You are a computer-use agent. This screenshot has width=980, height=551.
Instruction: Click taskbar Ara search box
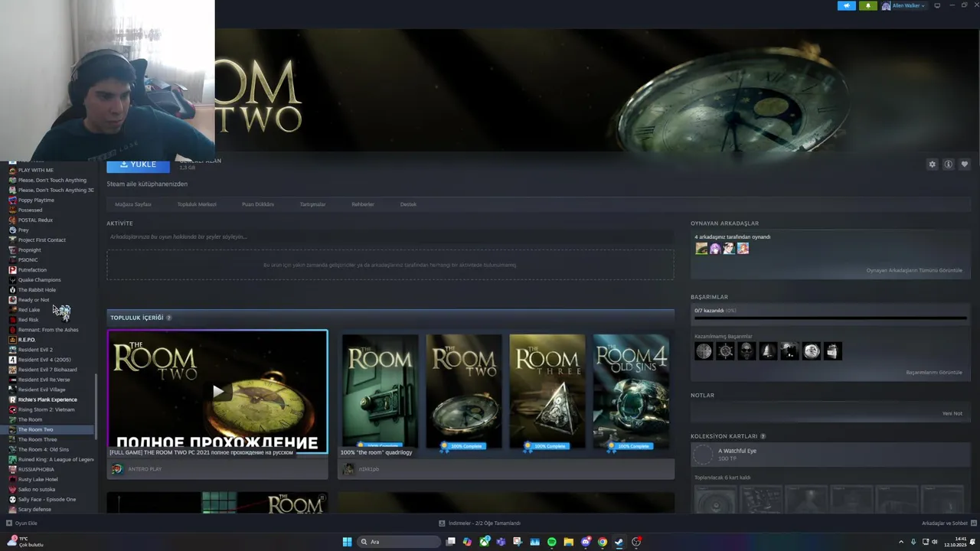[398, 542]
